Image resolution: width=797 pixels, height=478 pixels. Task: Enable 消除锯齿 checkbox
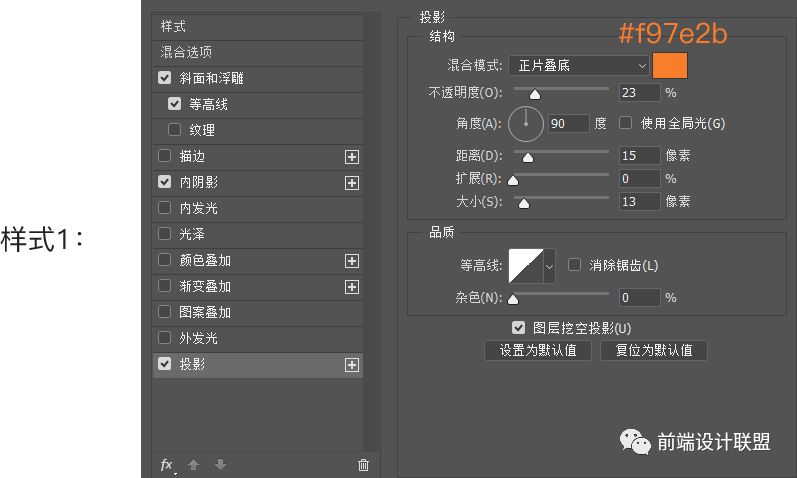[x=574, y=264]
